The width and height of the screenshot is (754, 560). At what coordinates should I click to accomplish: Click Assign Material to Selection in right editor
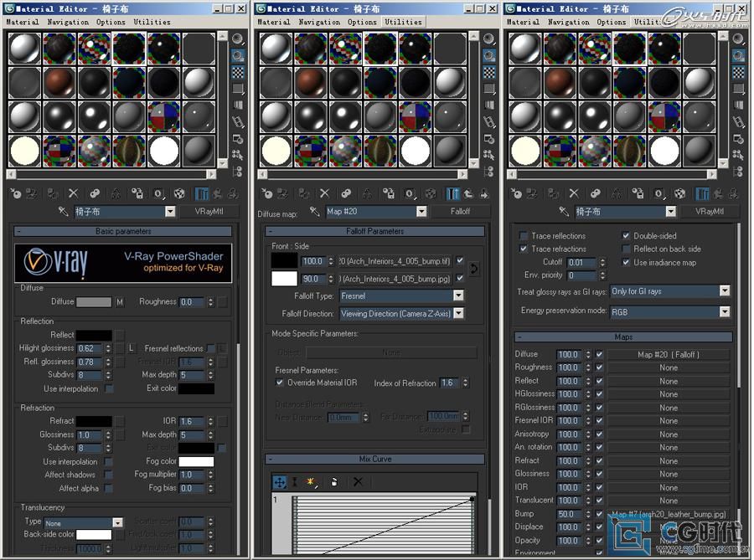553,193
